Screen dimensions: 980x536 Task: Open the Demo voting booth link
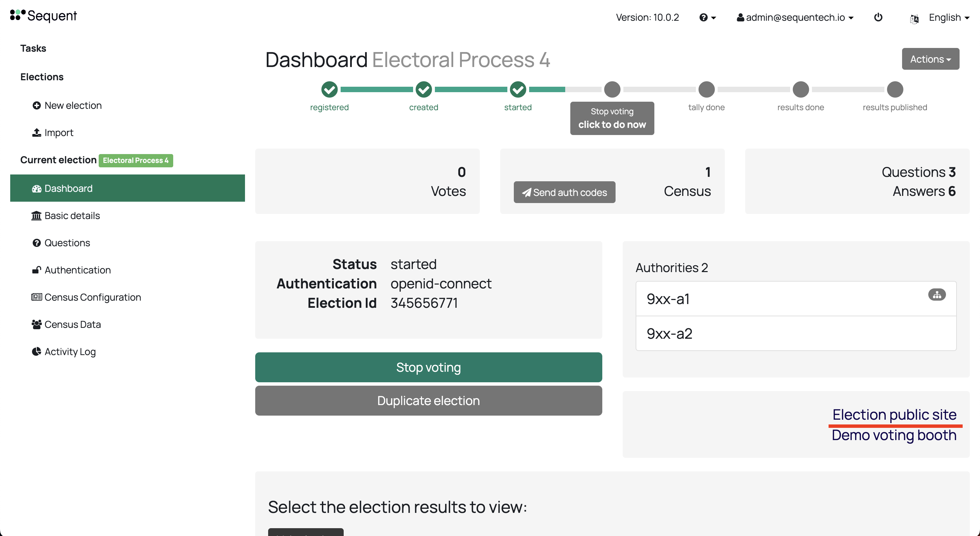point(894,435)
